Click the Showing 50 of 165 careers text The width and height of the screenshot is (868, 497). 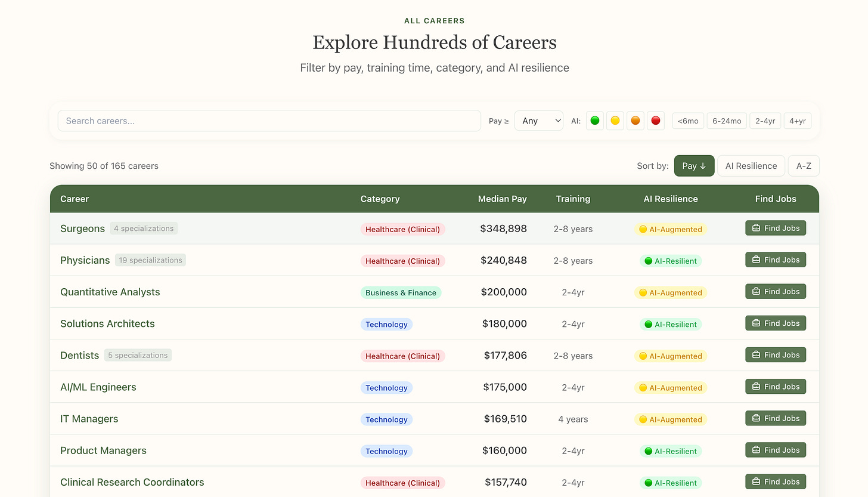[x=104, y=166]
